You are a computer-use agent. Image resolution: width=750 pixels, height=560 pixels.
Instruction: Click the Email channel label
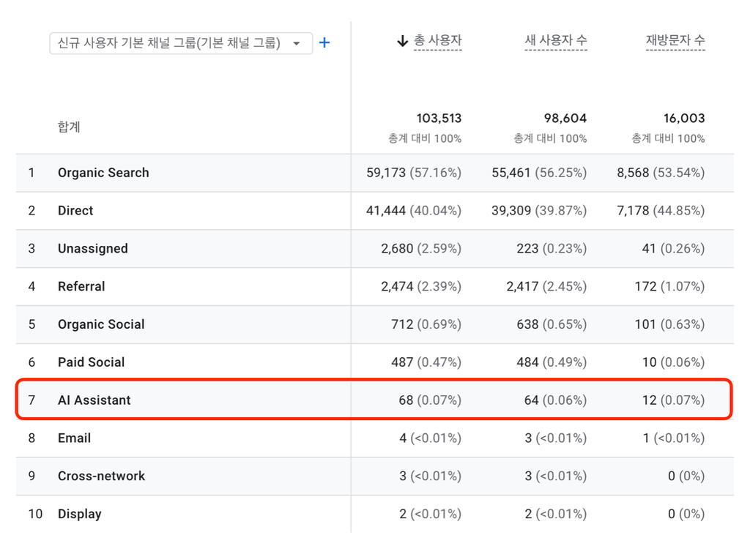tap(74, 438)
